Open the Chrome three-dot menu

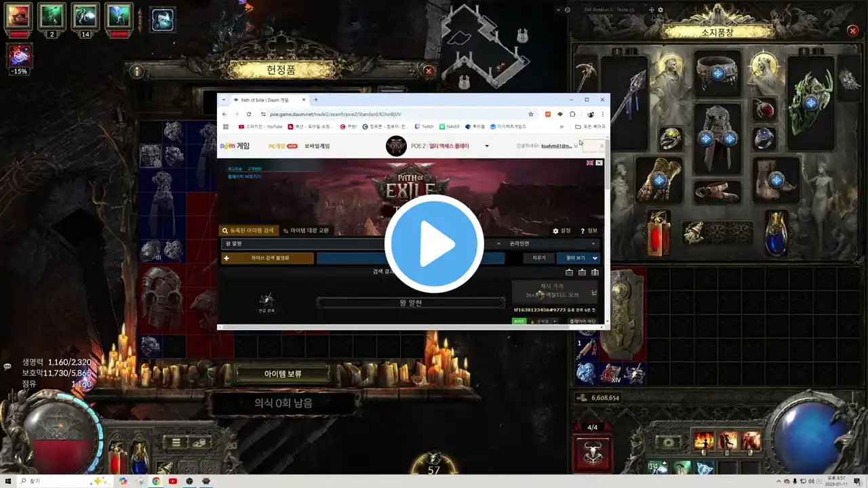click(x=602, y=114)
